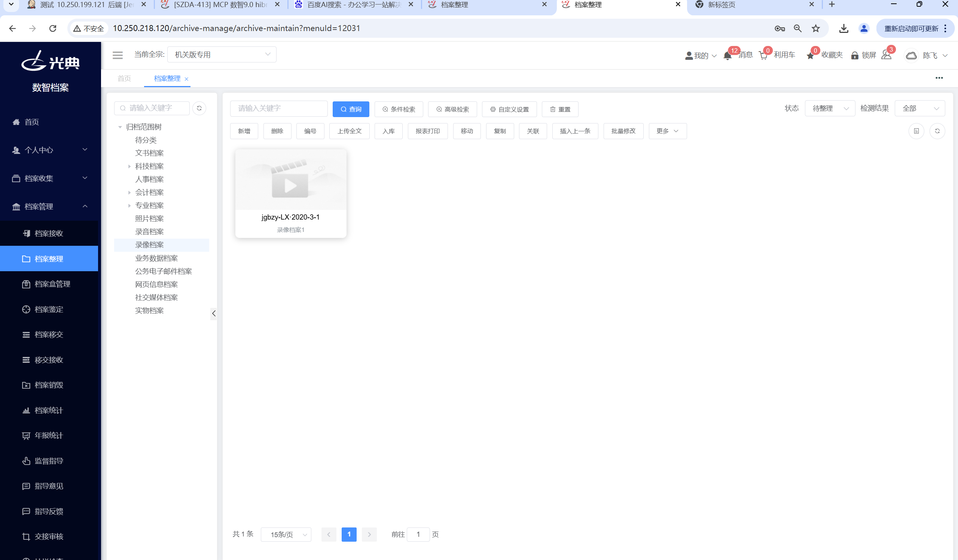Open browser downloads icon
This screenshot has height=560, width=958.
point(843,28)
